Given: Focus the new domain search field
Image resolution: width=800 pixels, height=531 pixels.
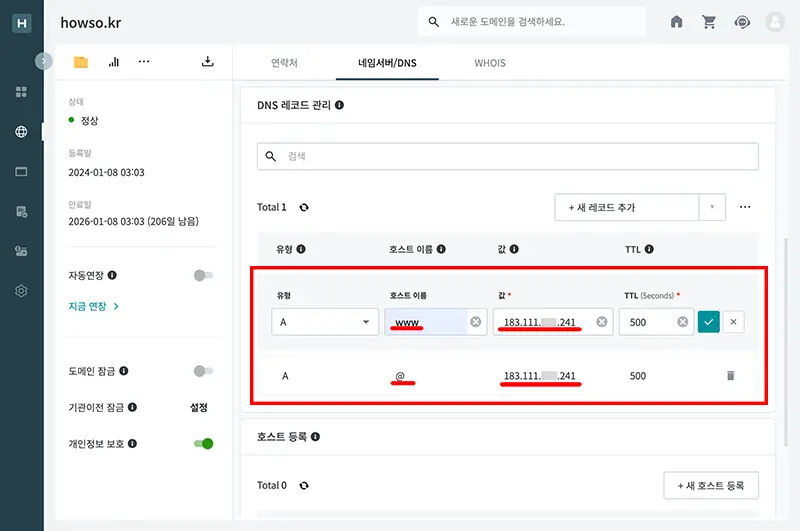Looking at the screenshot, I should 532,21.
